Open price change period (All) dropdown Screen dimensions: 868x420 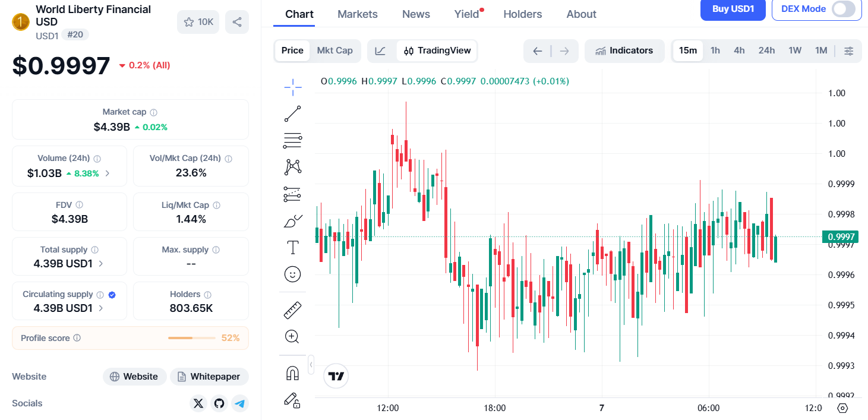point(144,65)
